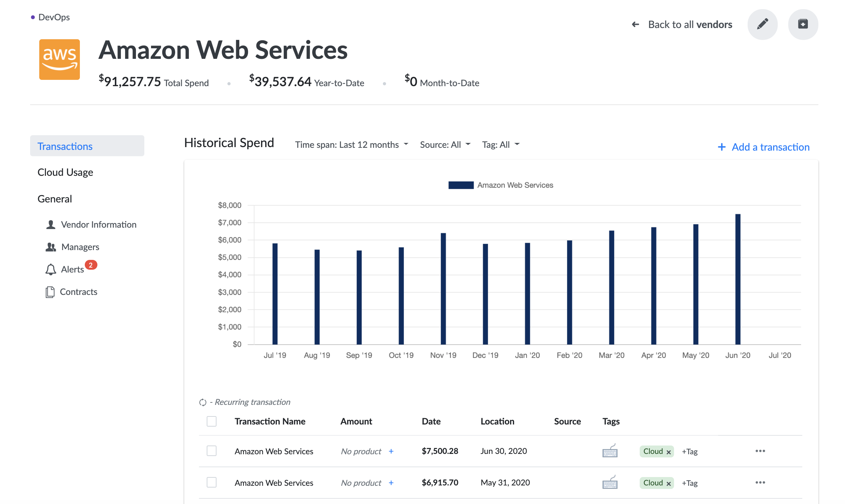Click the $91,257.75 Total Spend figure
The height and width of the screenshot is (504, 845).
click(130, 81)
